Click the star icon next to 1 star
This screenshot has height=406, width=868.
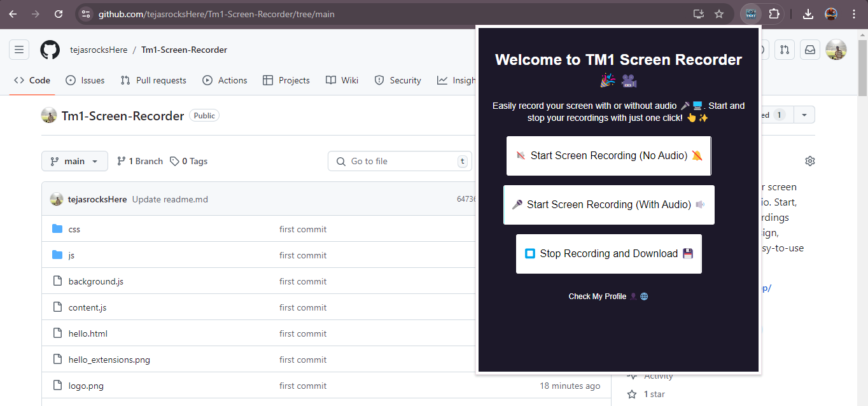point(632,395)
